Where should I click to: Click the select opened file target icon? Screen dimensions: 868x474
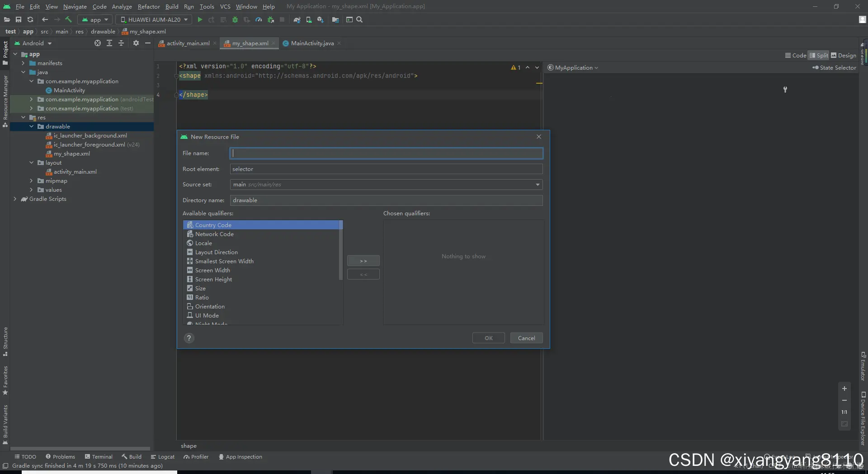pyautogui.click(x=98, y=43)
